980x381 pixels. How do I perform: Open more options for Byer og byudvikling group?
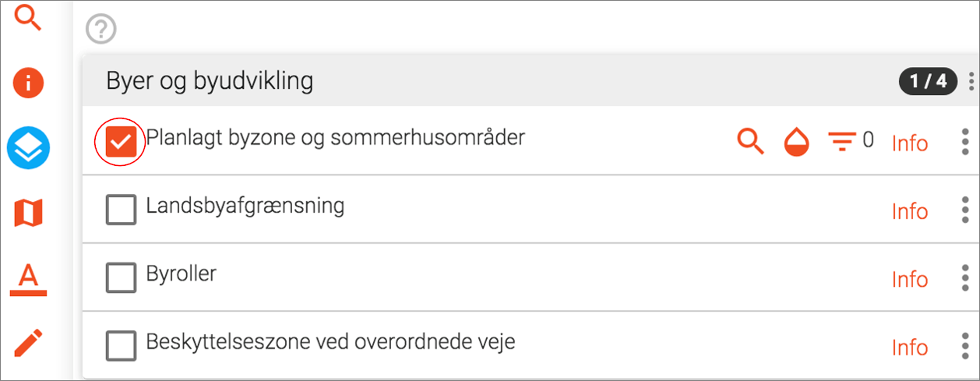(x=971, y=80)
